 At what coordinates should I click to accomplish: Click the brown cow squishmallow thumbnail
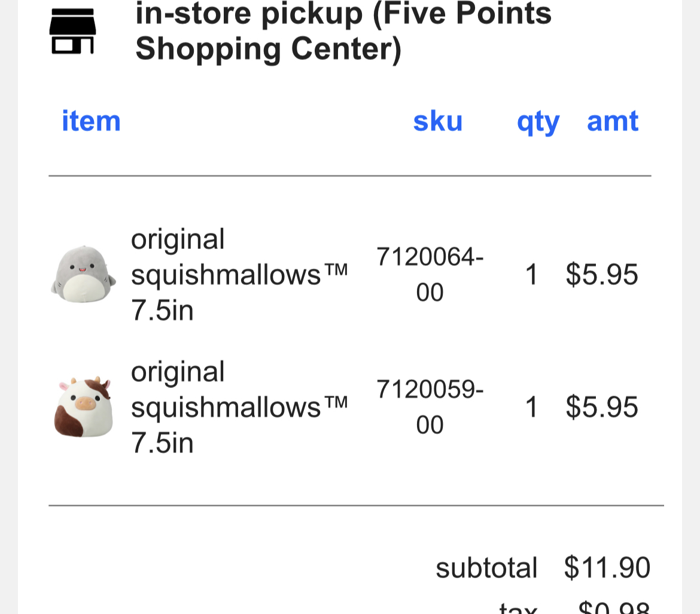point(83,408)
